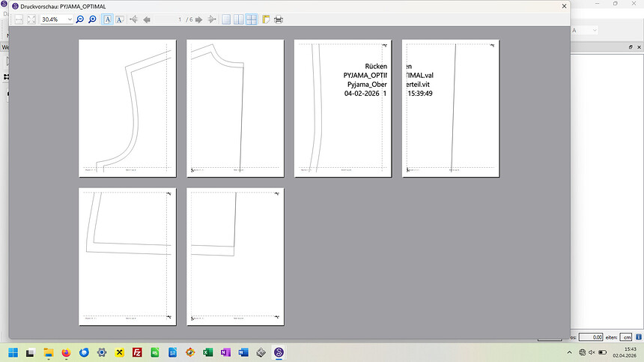Click the zoom out magnifier icon

[80, 19]
